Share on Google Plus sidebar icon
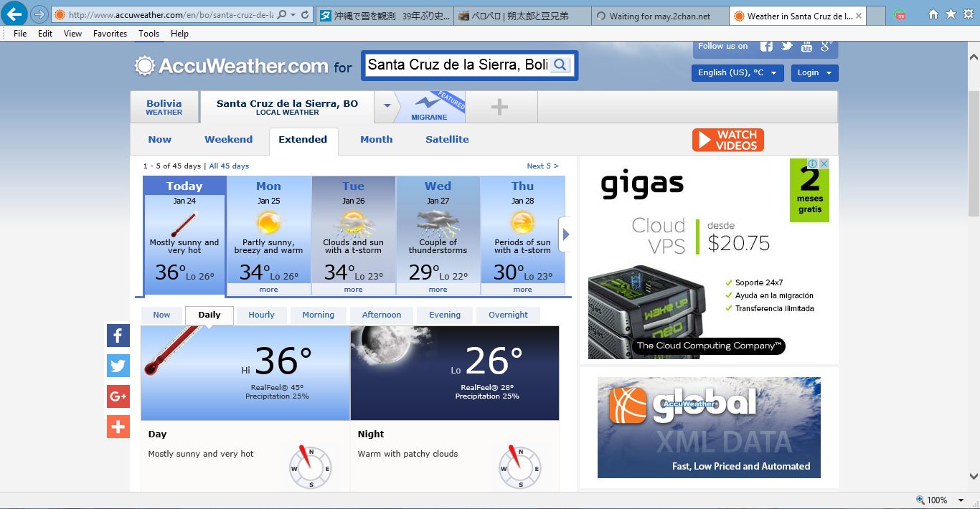The width and height of the screenshot is (980, 509). pos(118,396)
